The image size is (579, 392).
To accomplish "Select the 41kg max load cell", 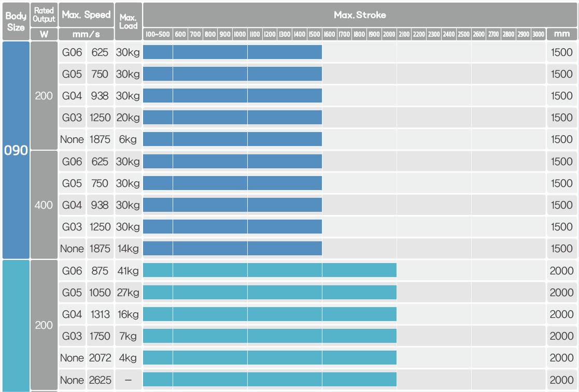I will click(128, 271).
